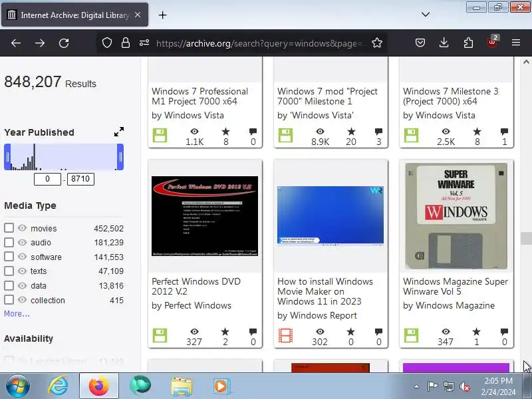
Task: Show more media types via More... link
Action: tap(17, 313)
